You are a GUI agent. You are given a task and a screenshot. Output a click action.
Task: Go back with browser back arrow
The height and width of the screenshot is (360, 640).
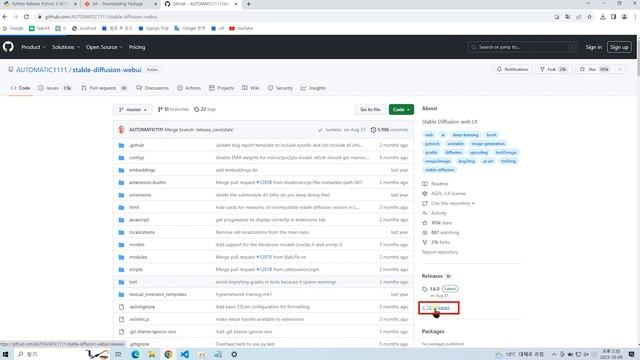coord(5,17)
